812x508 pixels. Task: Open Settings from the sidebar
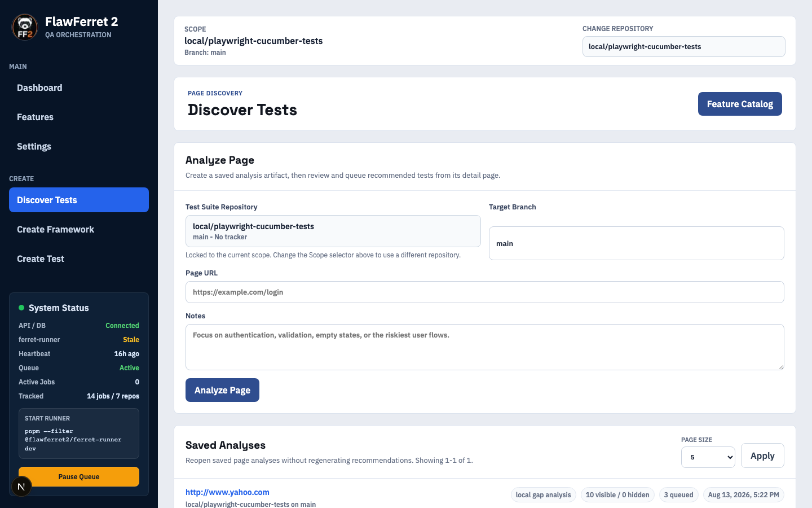coord(79,146)
